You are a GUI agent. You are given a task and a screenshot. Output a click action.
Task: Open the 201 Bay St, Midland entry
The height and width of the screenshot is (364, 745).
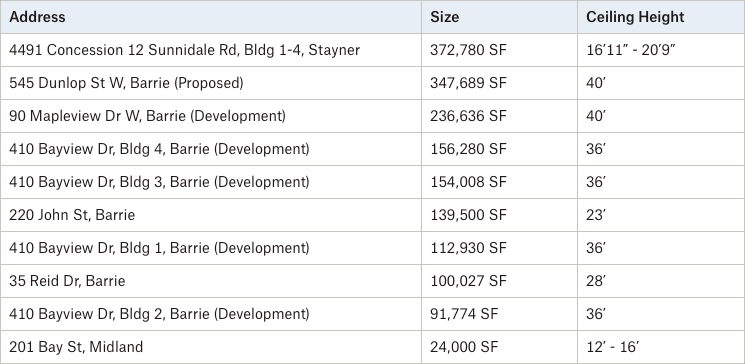pyautogui.click(x=76, y=347)
